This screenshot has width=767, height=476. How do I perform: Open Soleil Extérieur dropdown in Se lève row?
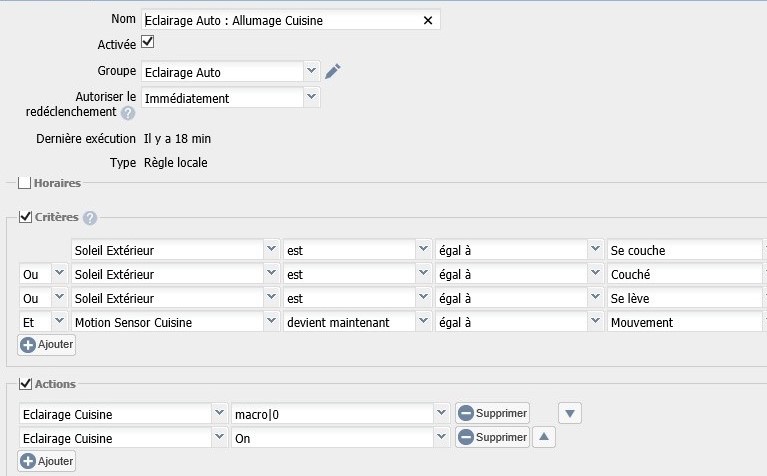pos(271,297)
